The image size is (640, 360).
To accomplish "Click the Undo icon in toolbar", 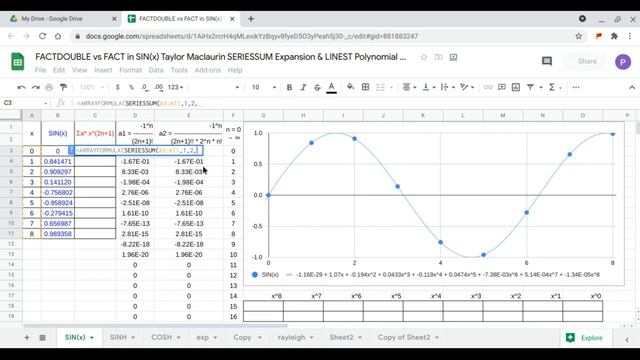I will 21,87.
